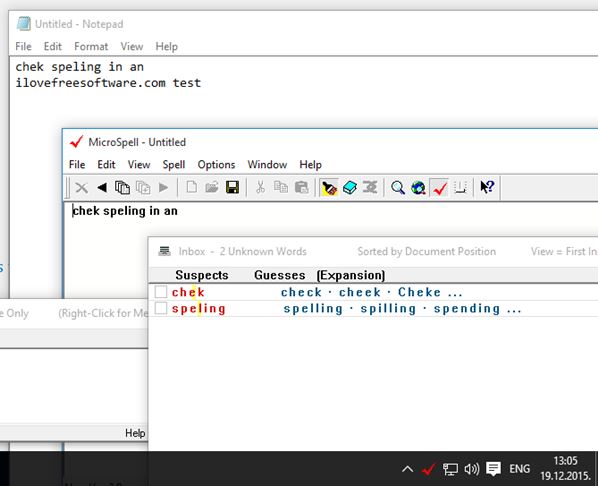Open the Spell menu in MicroSpell
This screenshot has width=598, height=486.
pyautogui.click(x=174, y=164)
